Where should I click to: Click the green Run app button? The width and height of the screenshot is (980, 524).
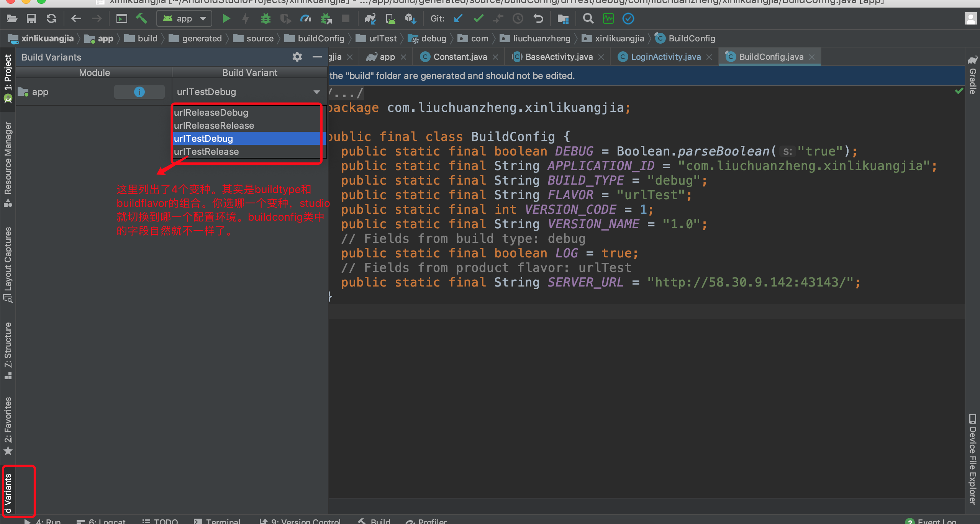(x=226, y=18)
